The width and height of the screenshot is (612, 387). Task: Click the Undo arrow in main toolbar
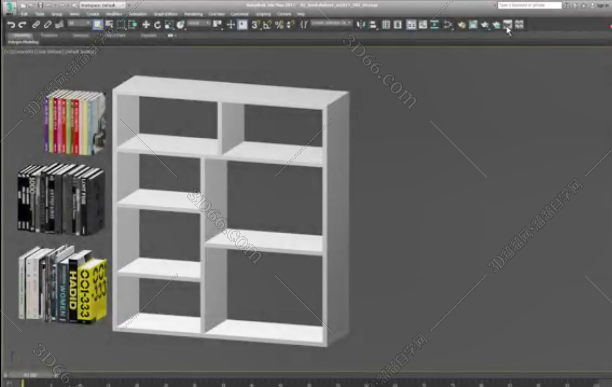click(x=11, y=25)
